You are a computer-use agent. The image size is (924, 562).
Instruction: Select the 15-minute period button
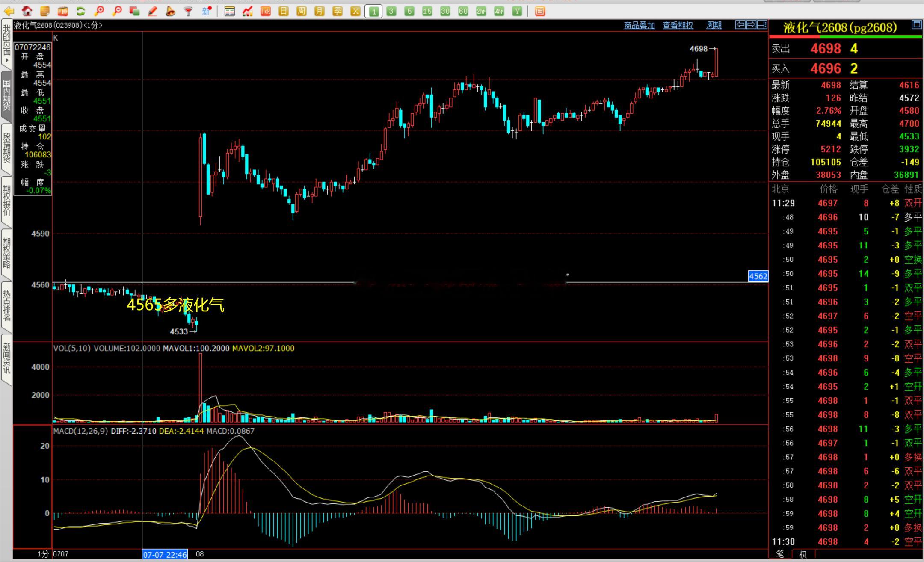point(427,11)
